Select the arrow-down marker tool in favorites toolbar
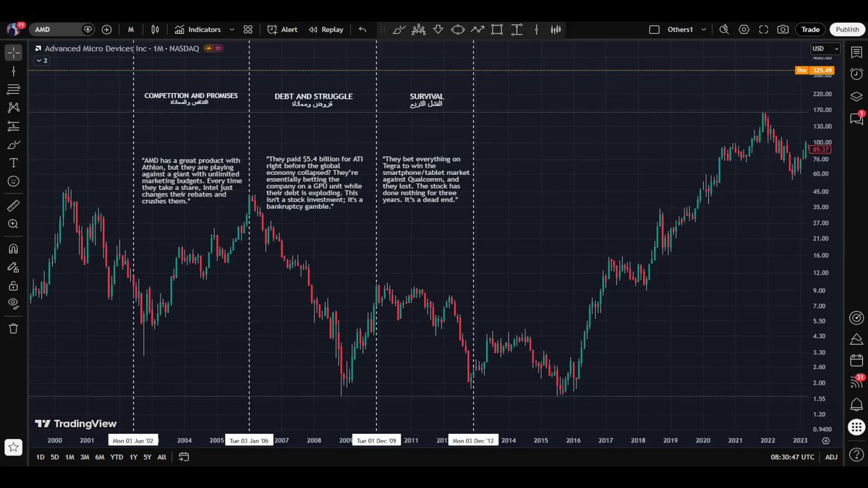 tap(438, 30)
